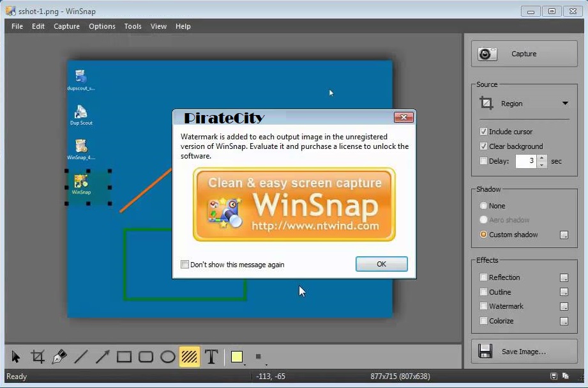Open Reflection effect settings button
The image size is (588, 388).
point(564,277)
